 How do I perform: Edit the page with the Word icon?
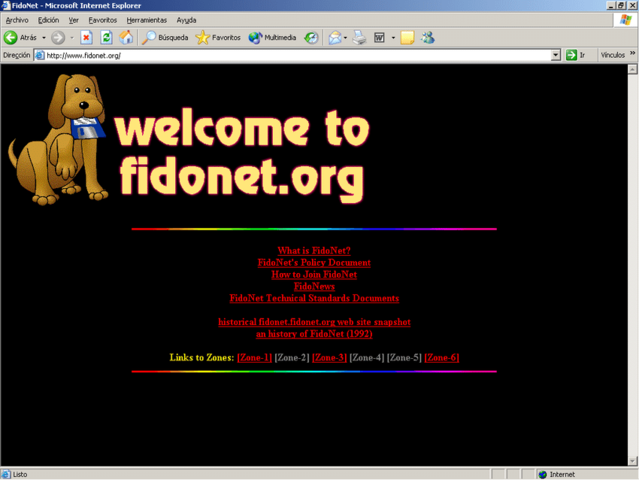[379, 37]
